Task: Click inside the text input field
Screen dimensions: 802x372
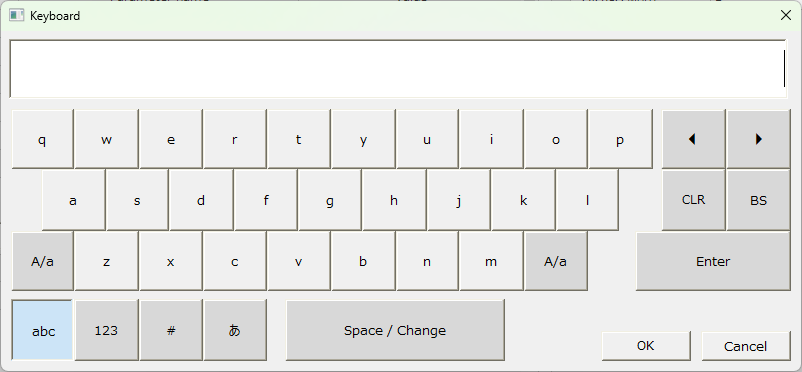Action: (398, 69)
